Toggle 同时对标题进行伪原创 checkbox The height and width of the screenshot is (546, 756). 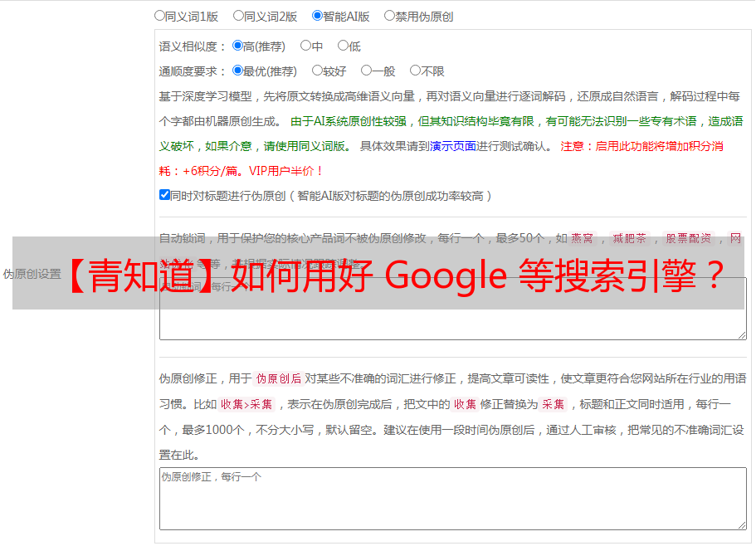[164, 195]
